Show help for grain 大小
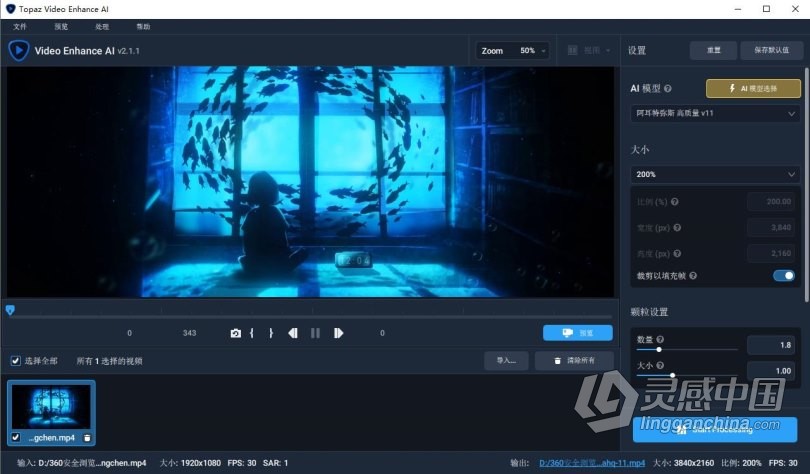Viewport: 810px width, 474px height. point(660,365)
